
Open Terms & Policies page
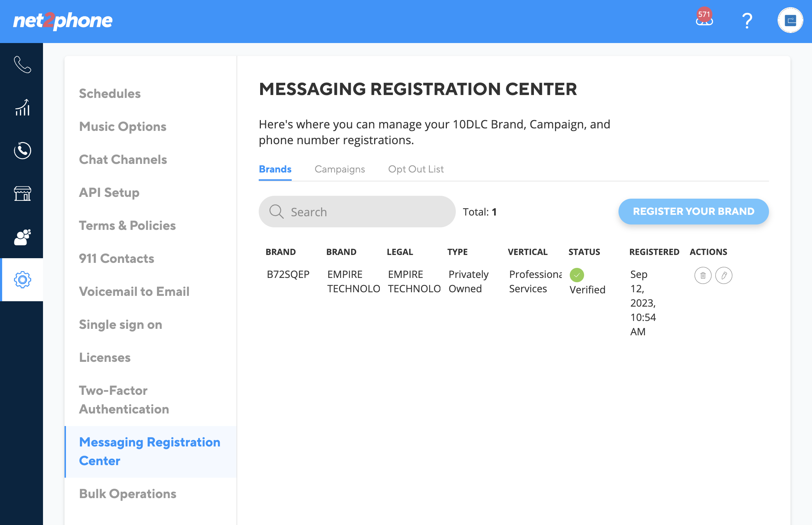point(127,226)
